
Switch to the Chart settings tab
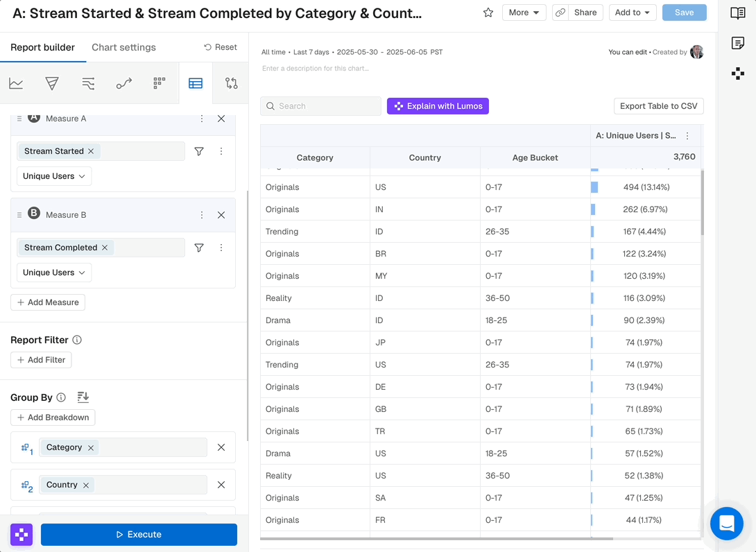point(123,47)
